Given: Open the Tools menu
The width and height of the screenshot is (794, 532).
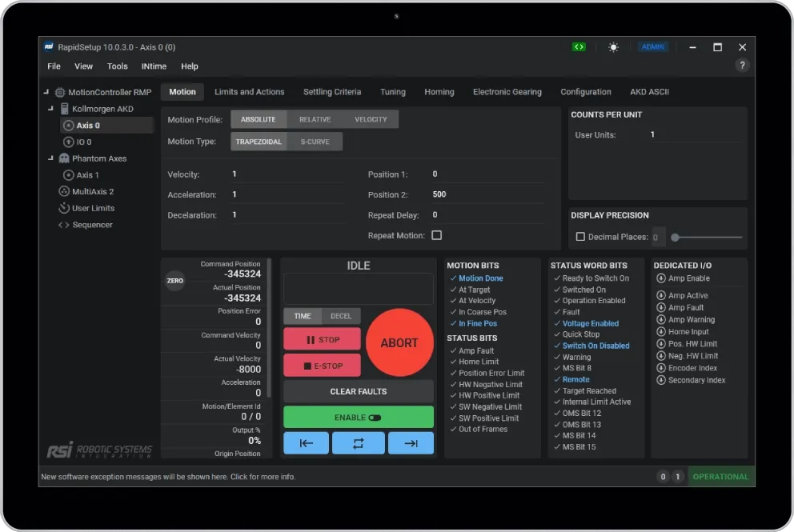Looking at the screenshot, I should pos(117,66).
